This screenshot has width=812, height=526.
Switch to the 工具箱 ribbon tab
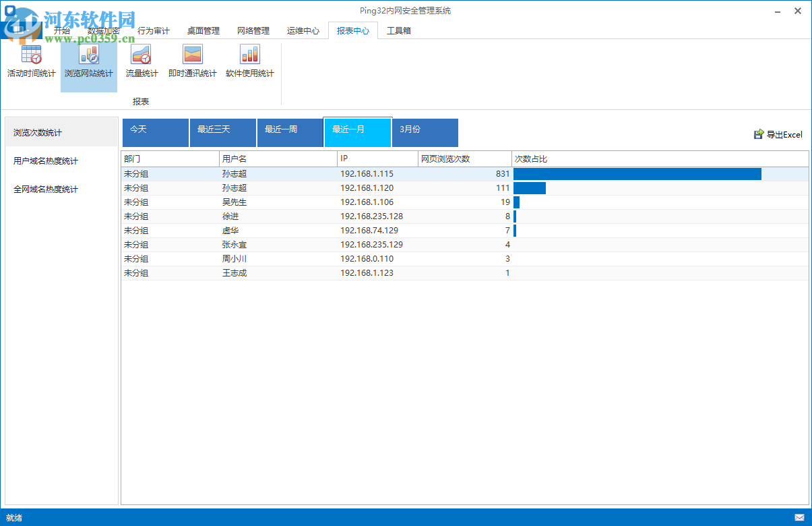(399, 30)
